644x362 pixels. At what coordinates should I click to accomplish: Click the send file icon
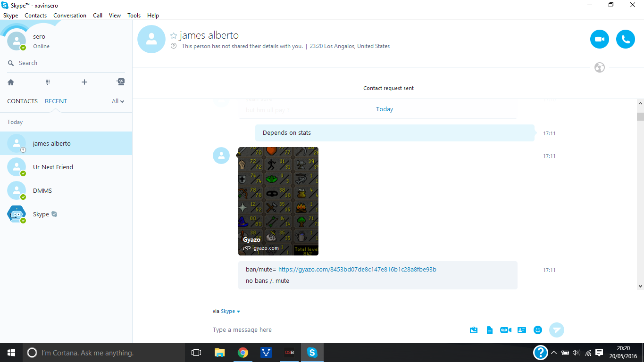coord(490,330)
